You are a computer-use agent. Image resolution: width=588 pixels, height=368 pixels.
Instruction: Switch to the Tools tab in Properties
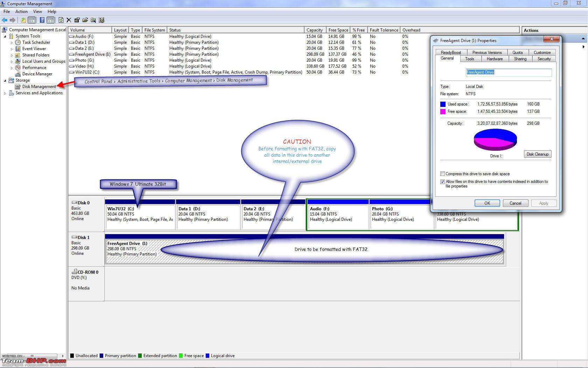tap(470, 59)
